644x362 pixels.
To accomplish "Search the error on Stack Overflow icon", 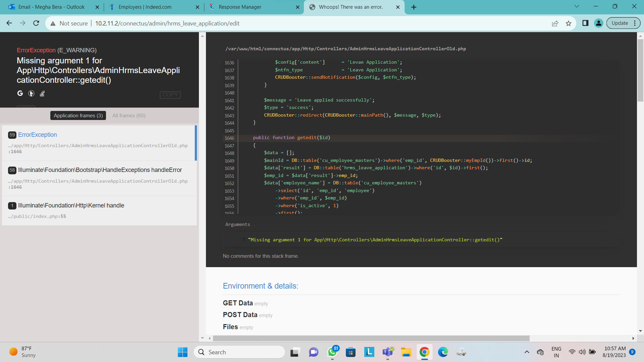I will pos(42,94).
